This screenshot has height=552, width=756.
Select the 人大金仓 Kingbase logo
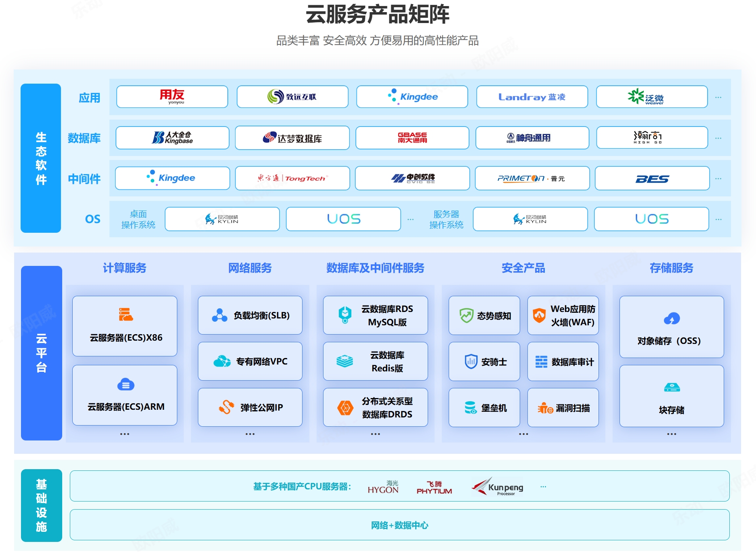point(172,138)
